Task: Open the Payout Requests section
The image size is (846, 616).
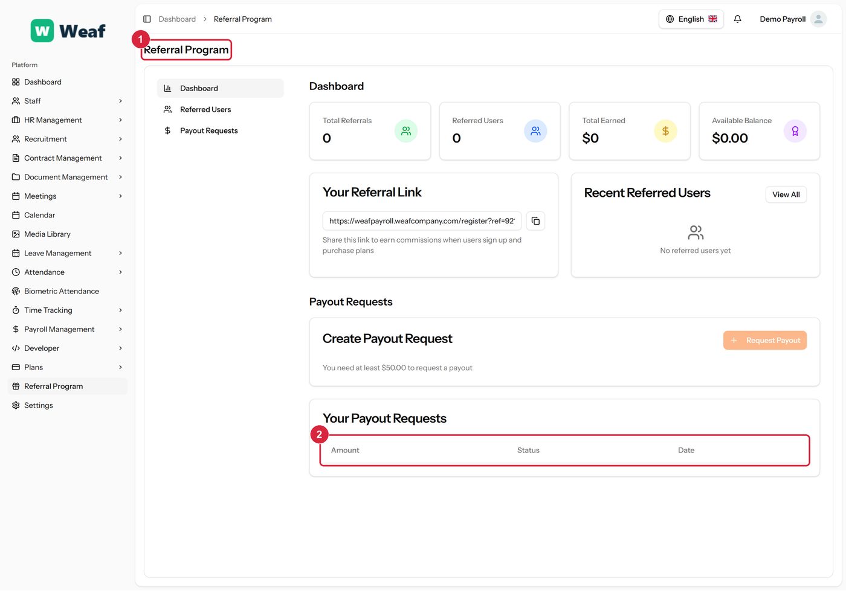Action: 220,130
